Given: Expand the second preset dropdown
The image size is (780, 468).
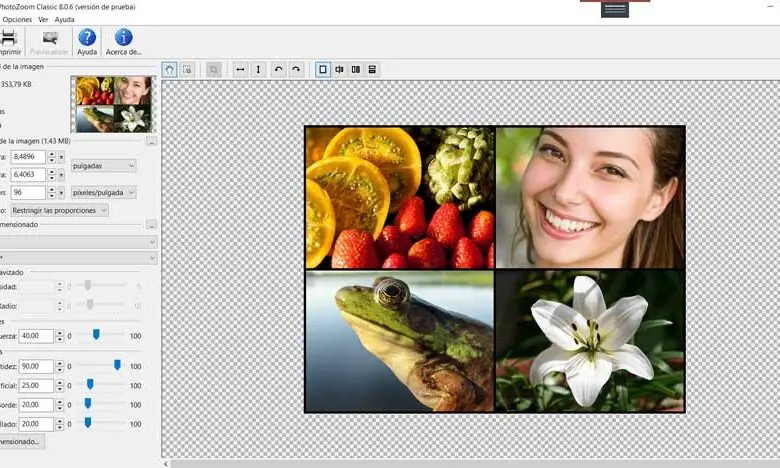Looking at the screenshot, I should point(78,258).
